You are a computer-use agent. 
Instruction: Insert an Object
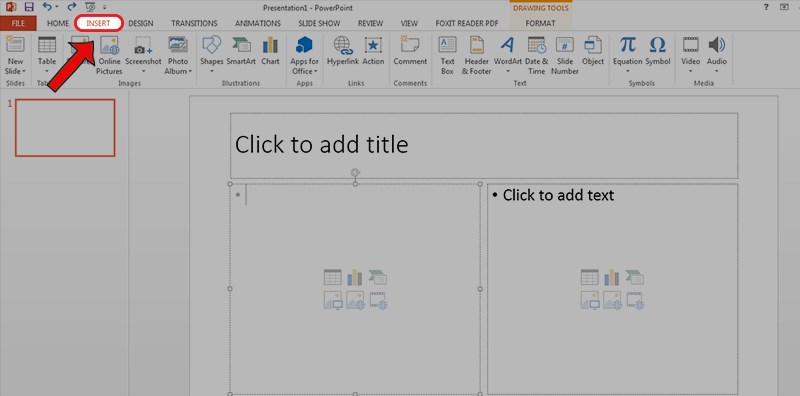click(x=593, y=51)
